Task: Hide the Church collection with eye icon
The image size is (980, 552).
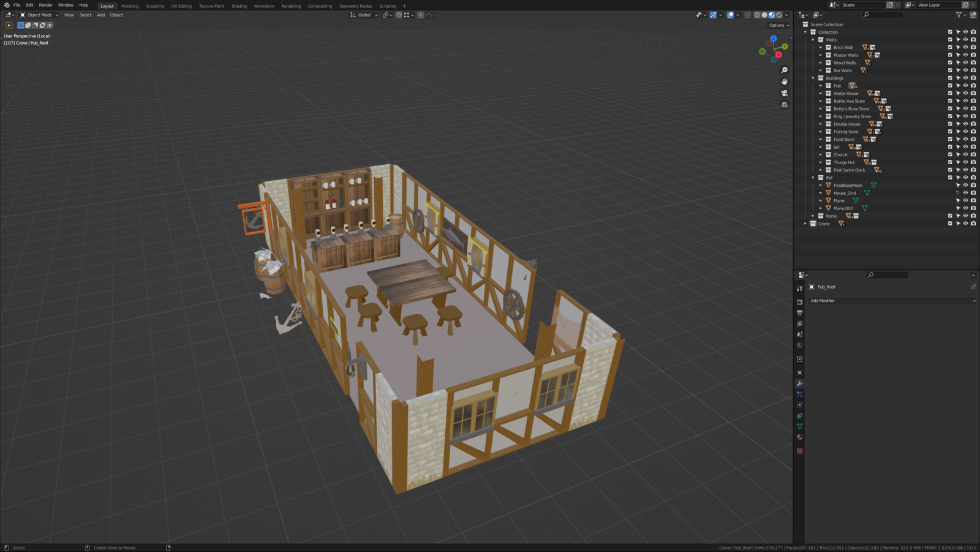Action: 965,154
